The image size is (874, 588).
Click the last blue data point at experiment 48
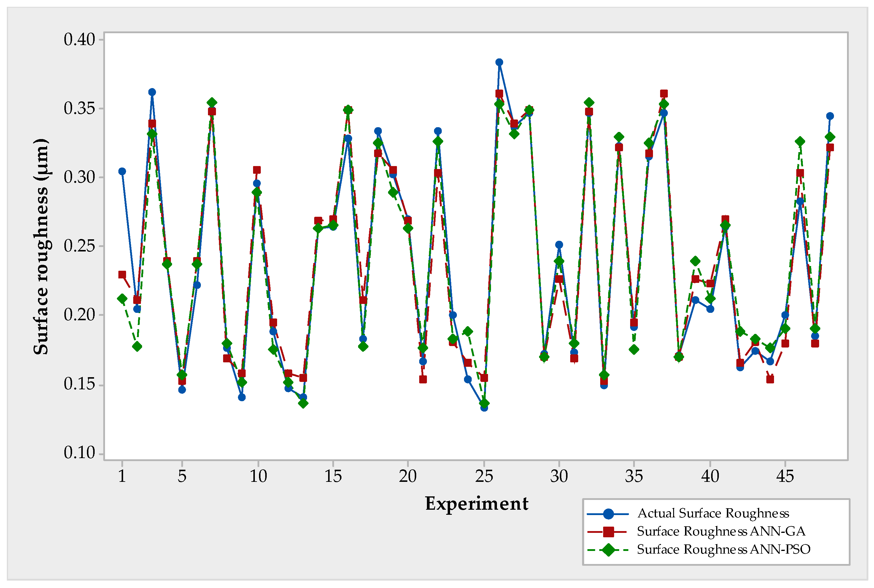point(830,116)
